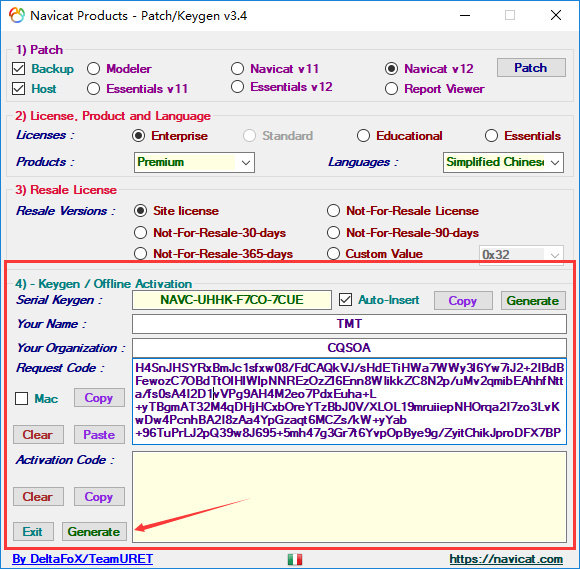Clear the Request Code field
Image resolution: width=580 pixels, height=569 pixels.
(x=38, y=434)
